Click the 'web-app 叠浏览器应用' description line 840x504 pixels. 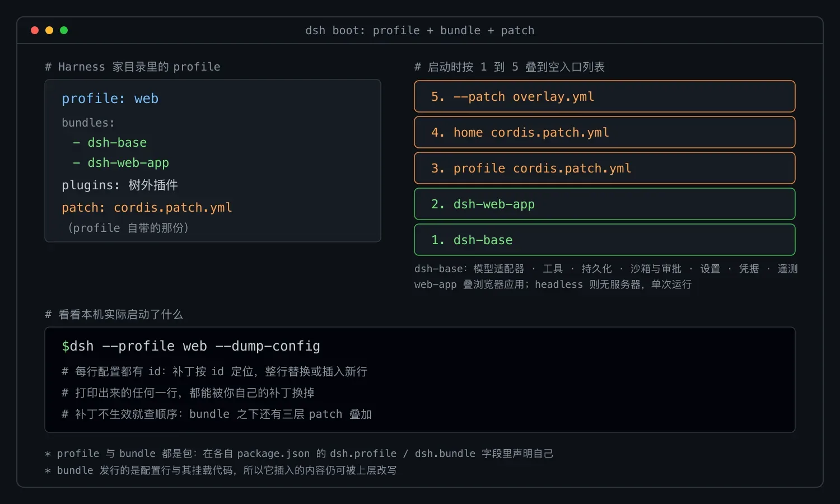(553, 284)
